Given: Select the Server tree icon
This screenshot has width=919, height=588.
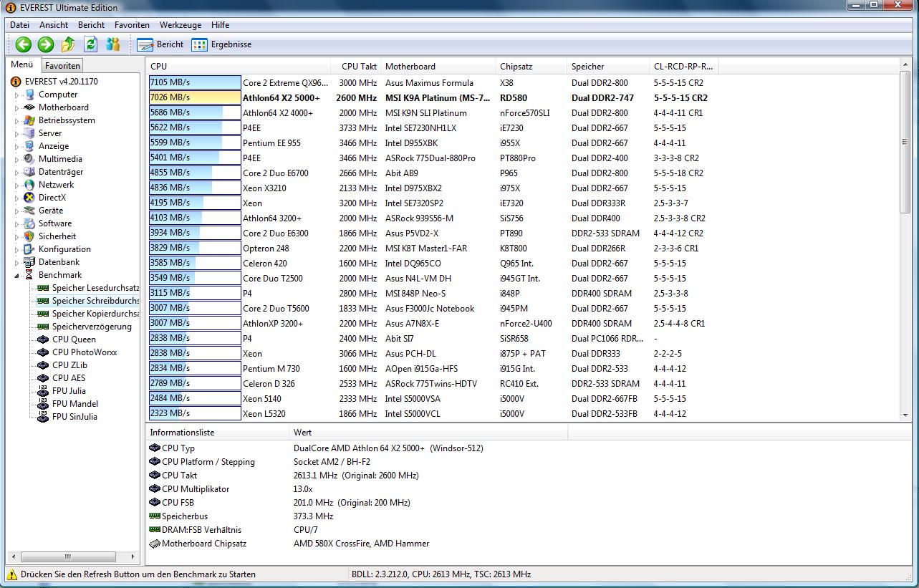Looking at the screenshot, I should (29, 133).
